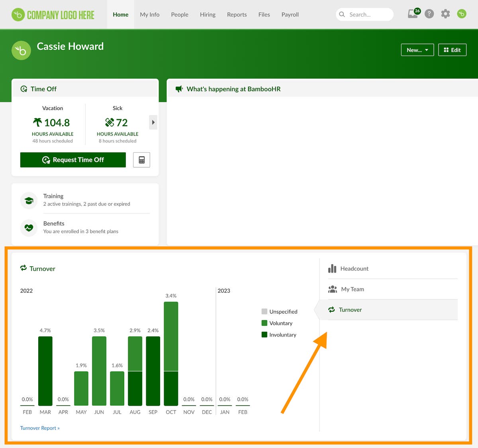Viewport: 478px width, 448px height.
Task: Click into the Search field
Action: pos(368,14)
